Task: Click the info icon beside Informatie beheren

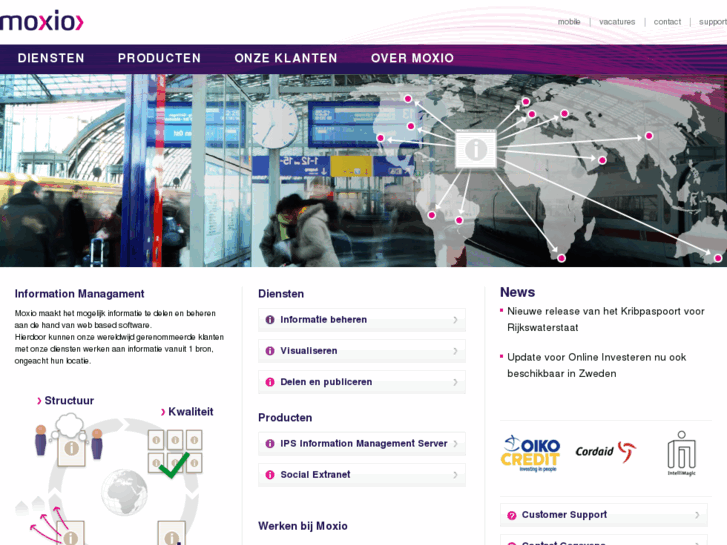Action: pyautogui.click(x=270, y=320)
